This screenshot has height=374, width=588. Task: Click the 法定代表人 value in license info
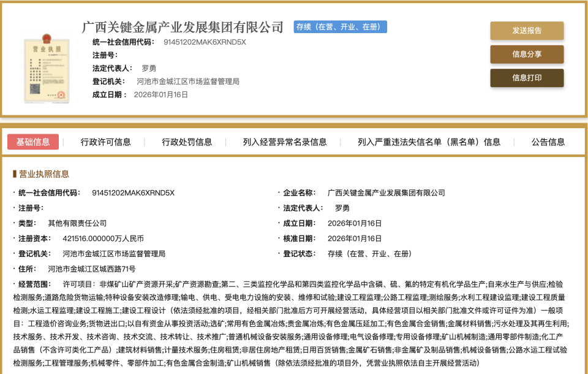[342, 208]
